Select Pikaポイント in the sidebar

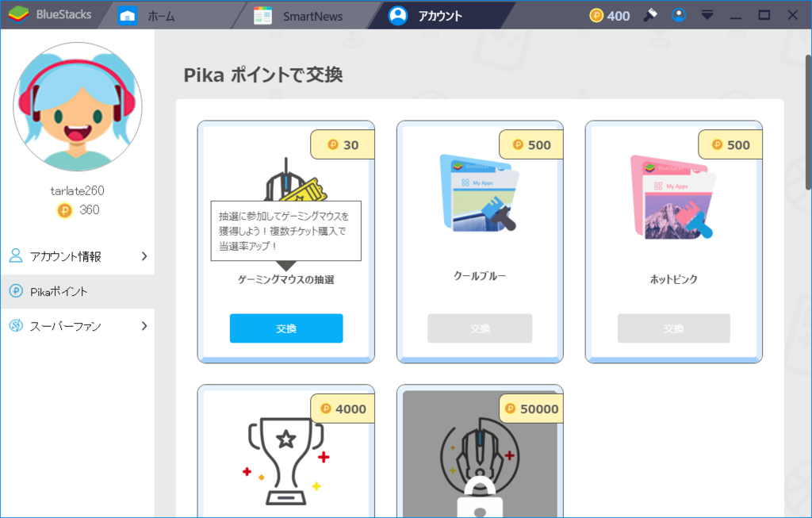(78, 292)
